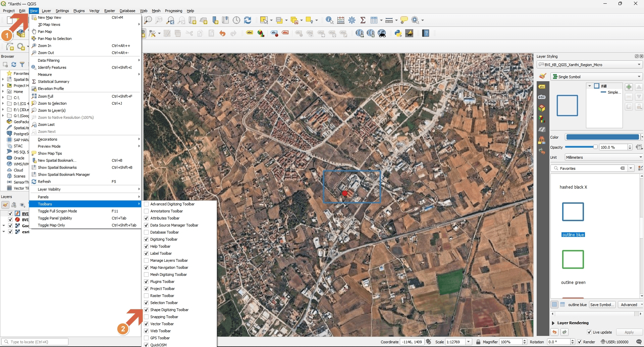This screenshot has height=347, width=644.
Task: Select the Identify Features tool icon
Action: [x=329, y=20]
